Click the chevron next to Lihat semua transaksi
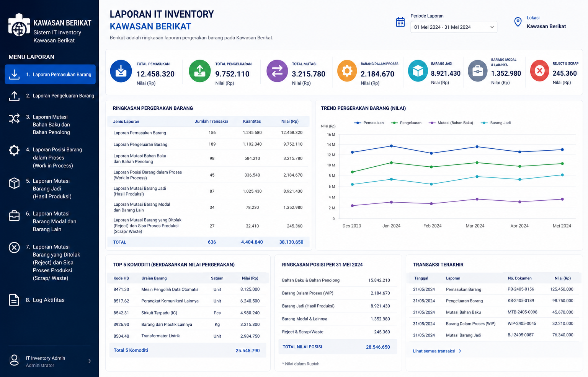588x377 pixels. pyautogui.click(x=460, y=351)
